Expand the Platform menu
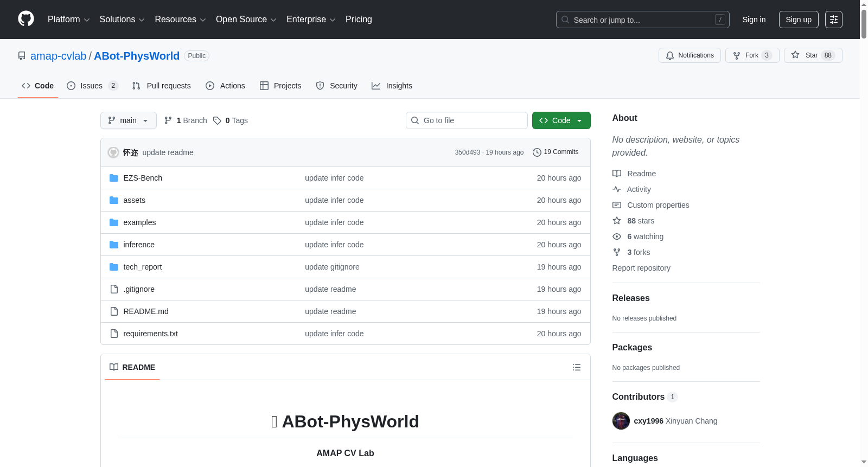 point(69,20)
